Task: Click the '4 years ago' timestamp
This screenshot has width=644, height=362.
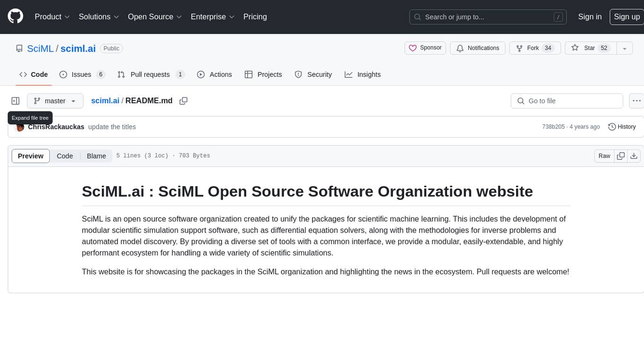Action: click(584, 127)
